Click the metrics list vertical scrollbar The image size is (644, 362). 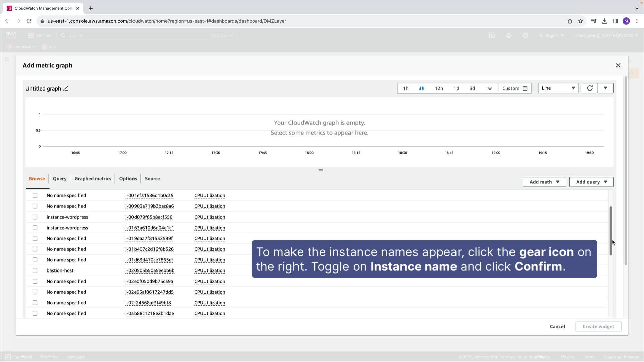point(611,231)
